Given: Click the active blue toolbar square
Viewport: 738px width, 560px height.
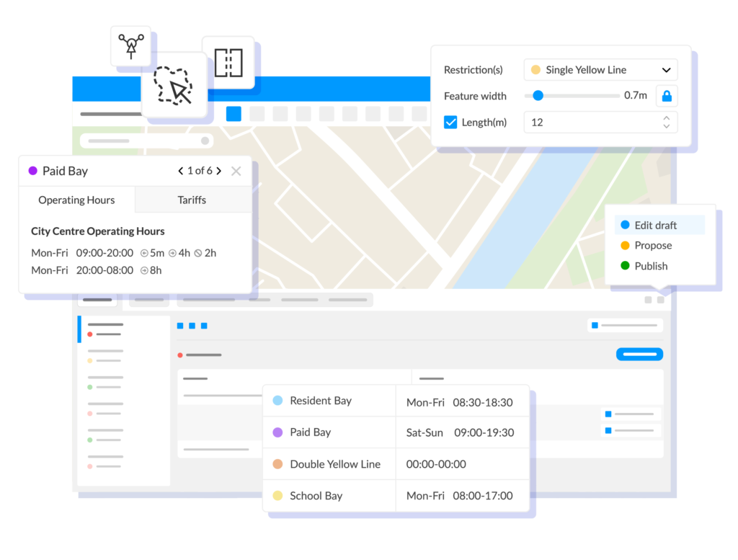Looking at the screenshot, I should (234, 114).
